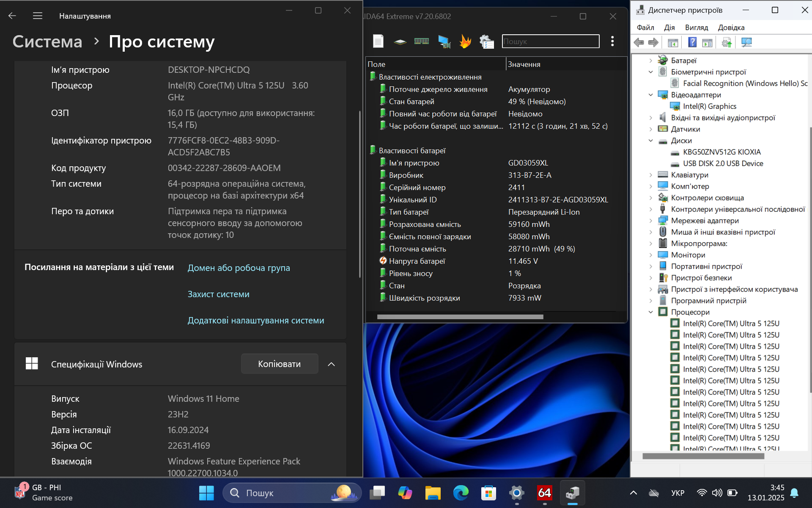This screenshot has width=812, height=508.
Task: Open Windows Start menu on taskbar
Action: tap(206, 493)
